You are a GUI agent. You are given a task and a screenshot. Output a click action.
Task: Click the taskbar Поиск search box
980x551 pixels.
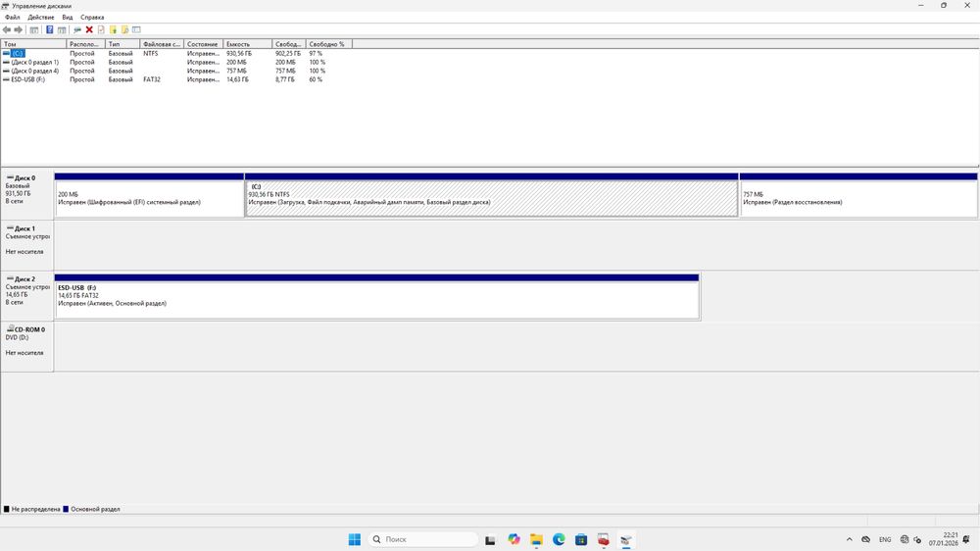pos(423,539)
